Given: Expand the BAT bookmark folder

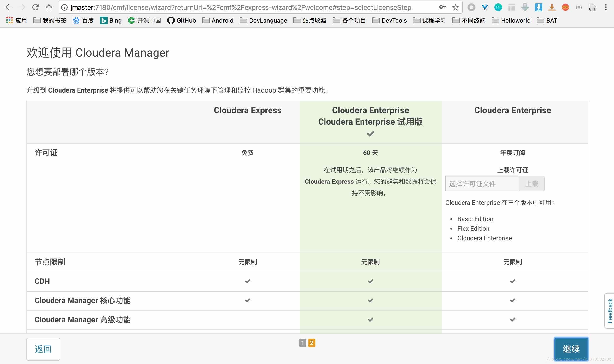Looking at the screenshot, I should 547,20.
